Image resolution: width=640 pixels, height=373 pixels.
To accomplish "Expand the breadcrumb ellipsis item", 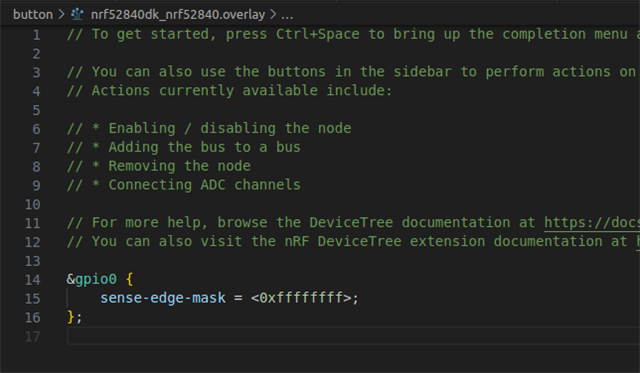I will click(x=287, y=16).
